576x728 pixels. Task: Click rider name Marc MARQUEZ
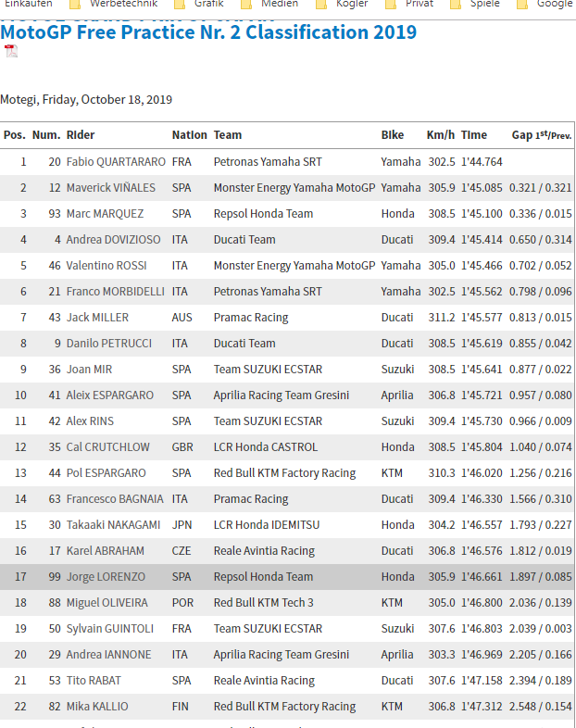coord(105,214)
